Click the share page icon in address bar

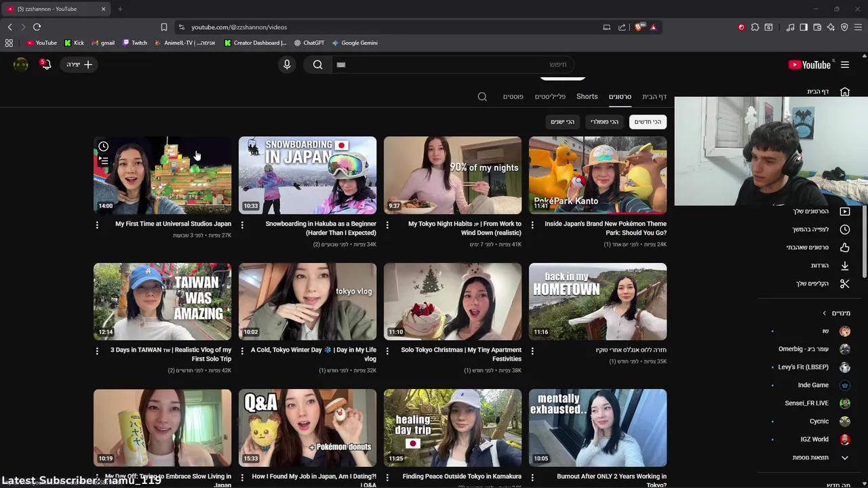click(622, 27)
